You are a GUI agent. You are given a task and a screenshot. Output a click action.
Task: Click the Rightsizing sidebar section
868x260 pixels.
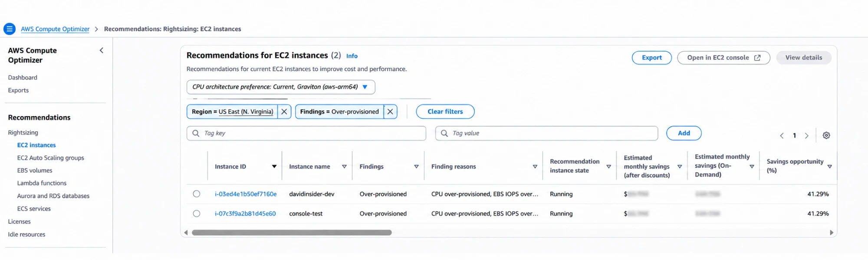[x=23, y=133]
